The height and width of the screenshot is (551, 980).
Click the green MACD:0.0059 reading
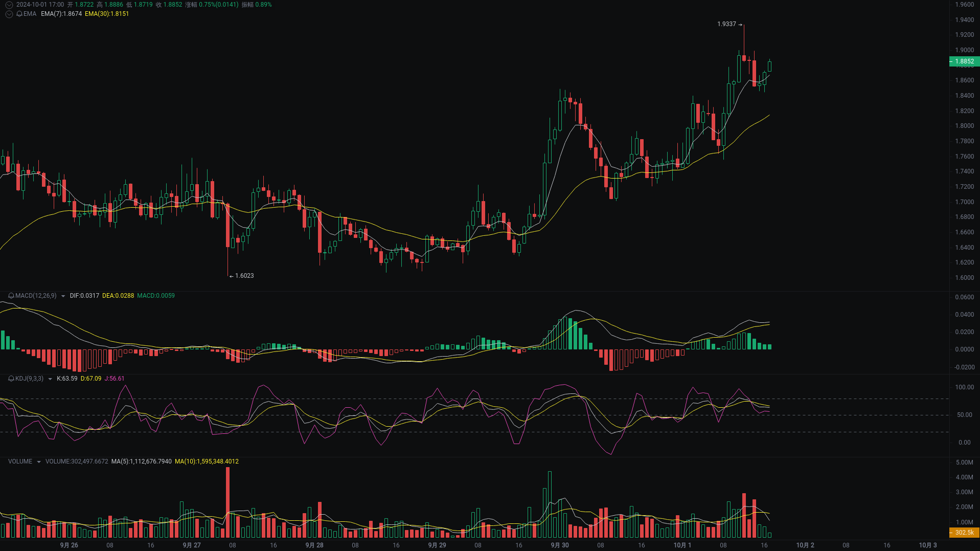[x=156, y=296]
